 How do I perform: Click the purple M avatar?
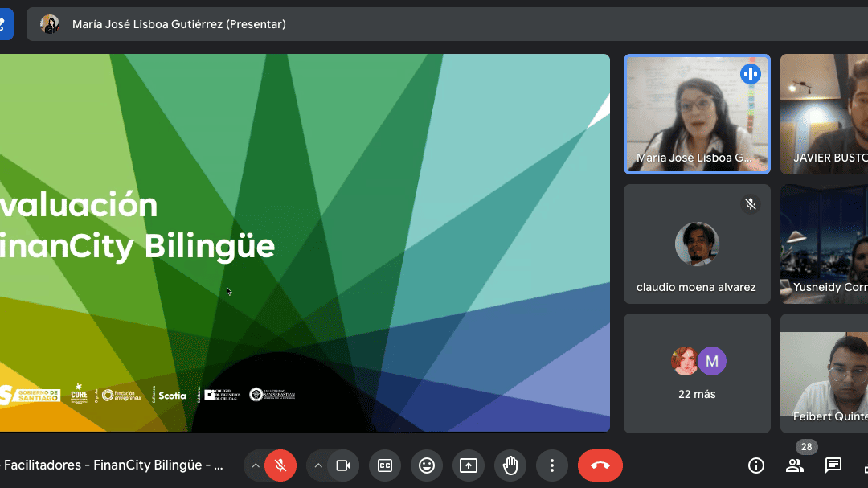click(712, 361)
